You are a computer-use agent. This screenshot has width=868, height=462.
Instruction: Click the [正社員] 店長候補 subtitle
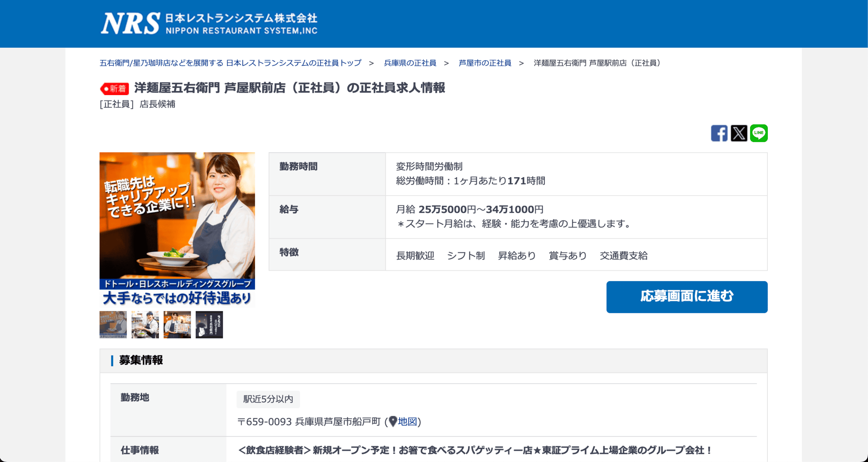138,104
